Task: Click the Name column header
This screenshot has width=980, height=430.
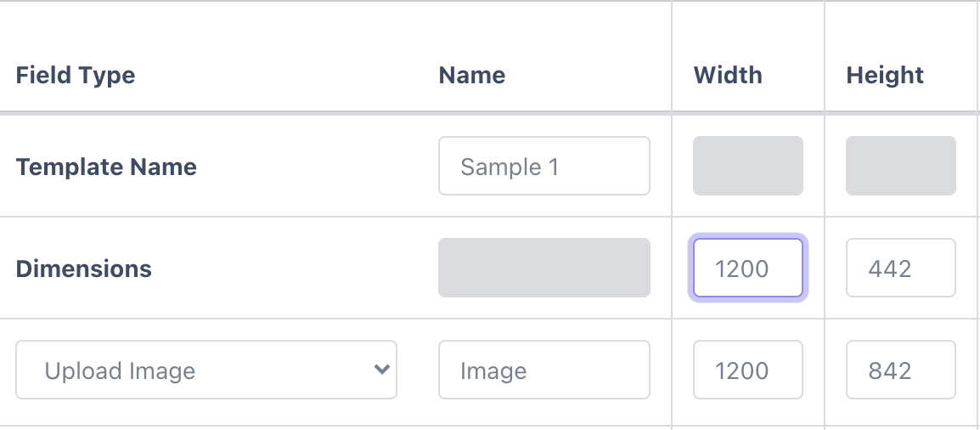Action: point(472,75)
